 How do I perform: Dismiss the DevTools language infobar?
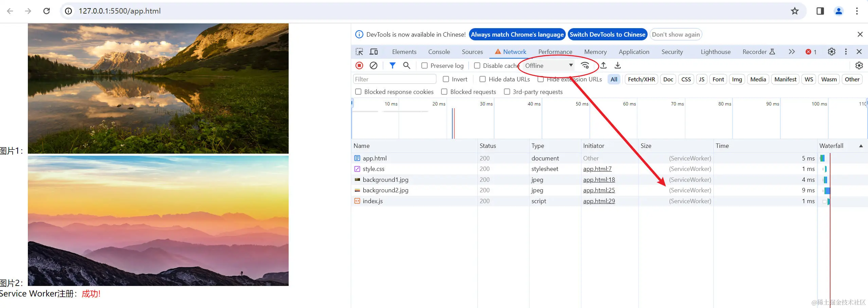pos(860,34)
